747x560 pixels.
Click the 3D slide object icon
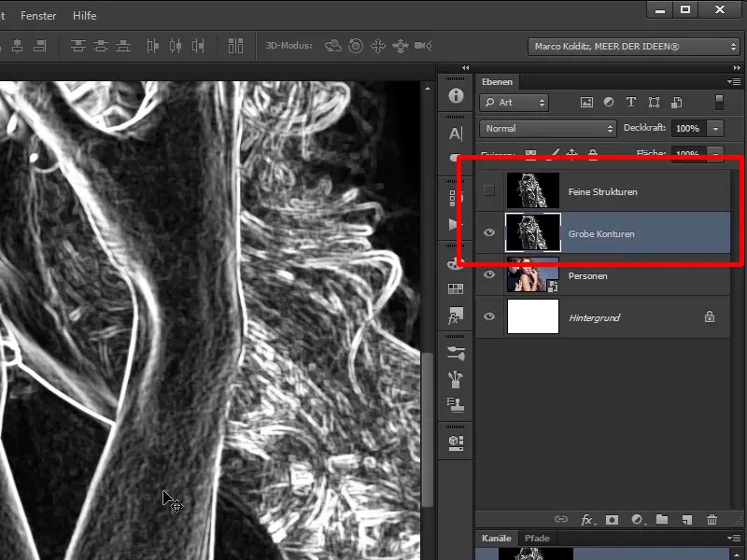(x=401, y=46)
